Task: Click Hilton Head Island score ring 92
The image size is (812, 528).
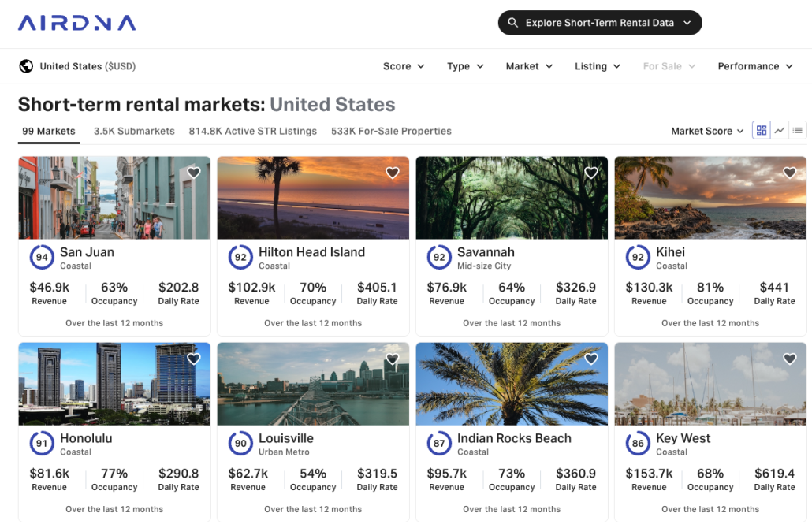Action: 240,257
